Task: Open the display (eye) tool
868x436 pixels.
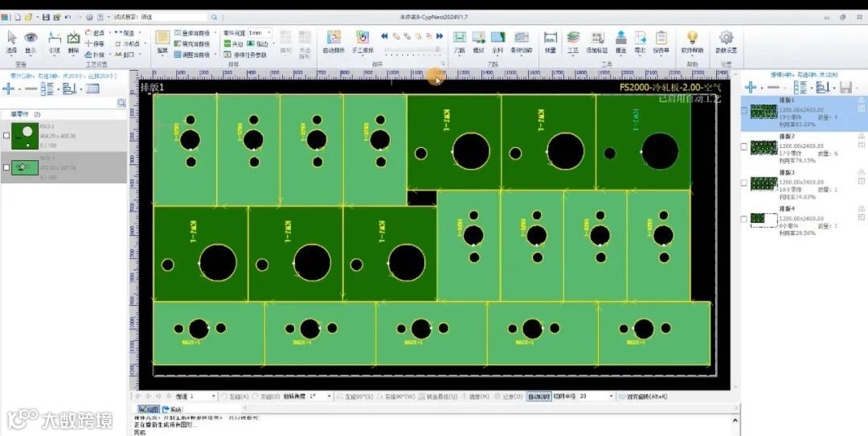Action: pos(31,42)
